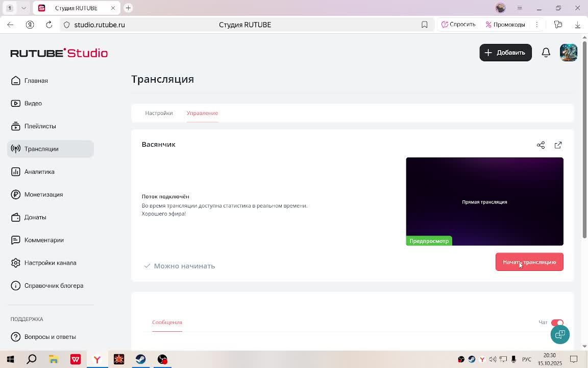Click the tab counter 1 button
The height and width of the screenshot is (368, 588).
[10, 8]
